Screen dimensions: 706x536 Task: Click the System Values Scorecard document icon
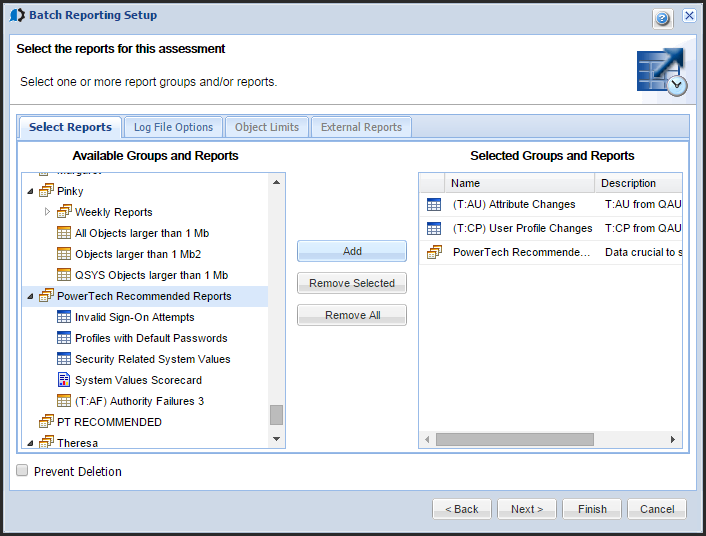[x=64, y=380]
